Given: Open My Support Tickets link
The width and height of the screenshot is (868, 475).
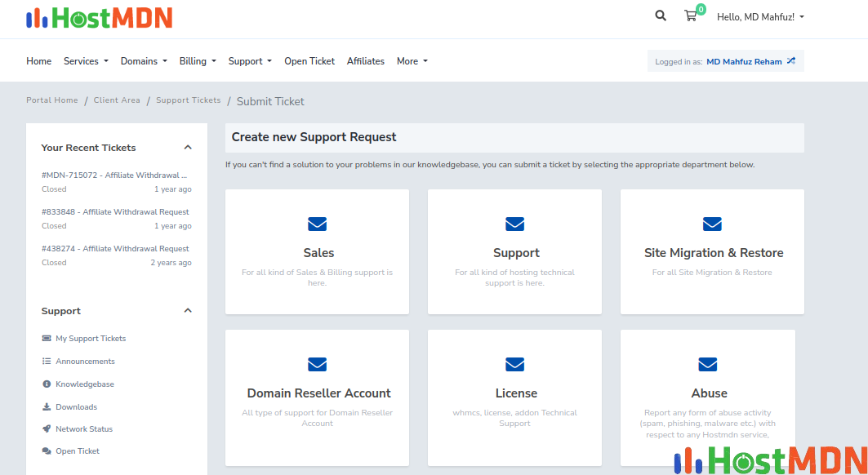Looking at the screenshot, I should pyautogui.click(x=91, y=338).
